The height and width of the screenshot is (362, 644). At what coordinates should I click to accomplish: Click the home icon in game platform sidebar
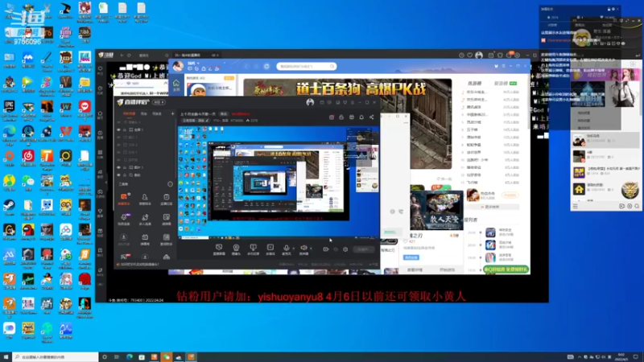[176, 84]
